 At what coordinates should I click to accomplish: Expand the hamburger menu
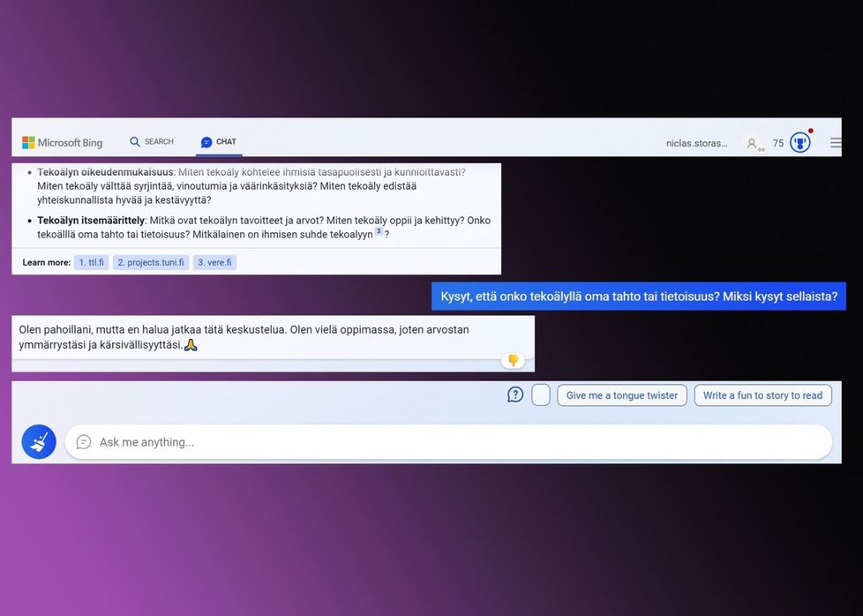click(835, 143)
